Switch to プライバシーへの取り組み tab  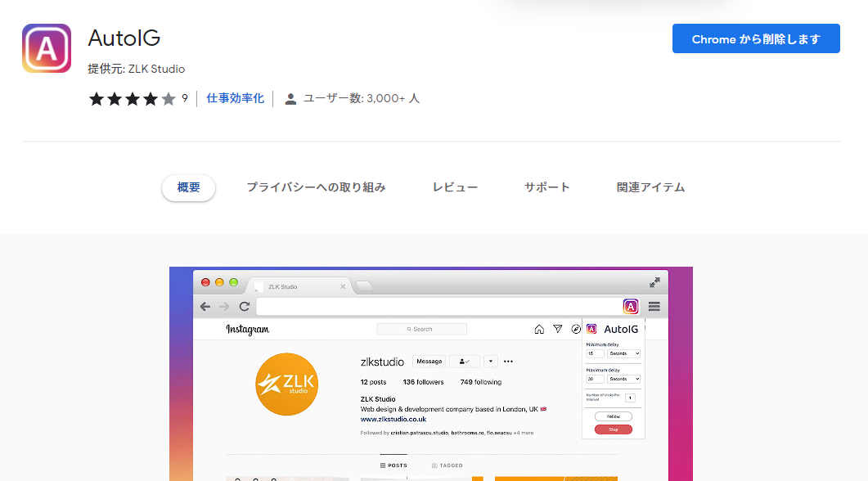coord(316,187)
